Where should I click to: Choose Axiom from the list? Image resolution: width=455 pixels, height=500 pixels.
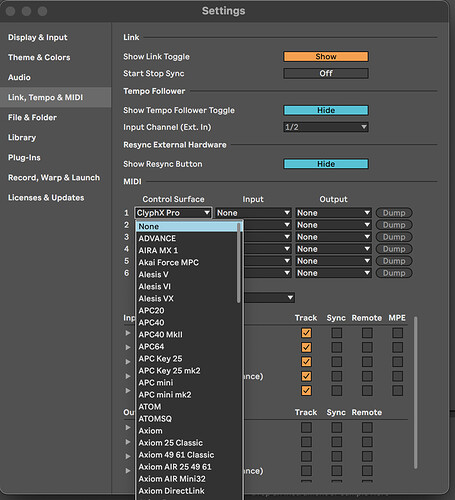click(187, 431)
